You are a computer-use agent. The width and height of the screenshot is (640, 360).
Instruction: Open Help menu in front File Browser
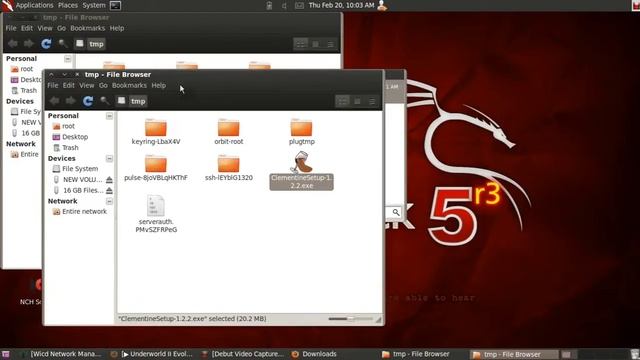159,85
